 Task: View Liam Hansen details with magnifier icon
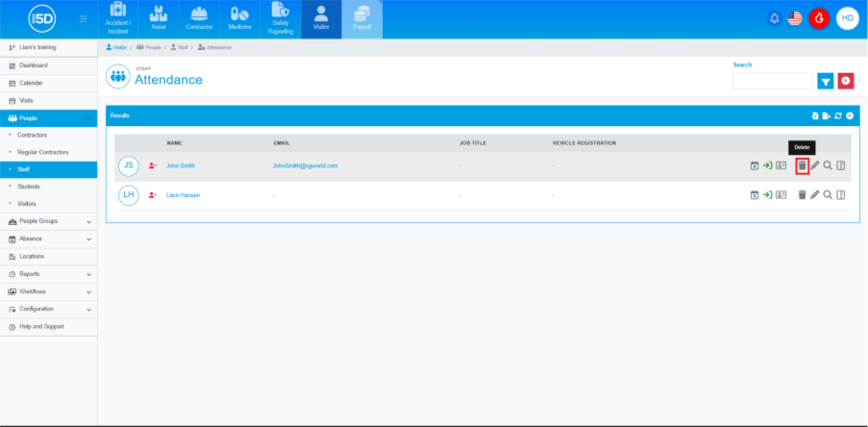pyautogui.click(x=827, y=195)
